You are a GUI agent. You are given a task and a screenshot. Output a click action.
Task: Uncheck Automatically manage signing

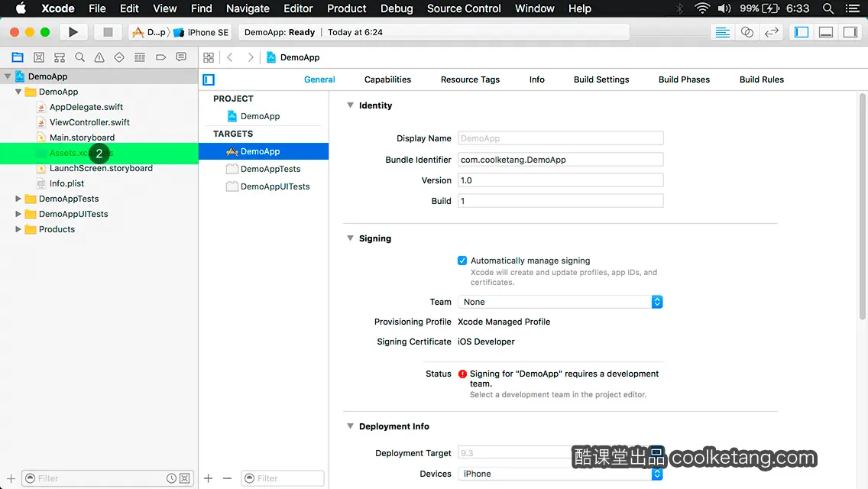click(462, 261)
